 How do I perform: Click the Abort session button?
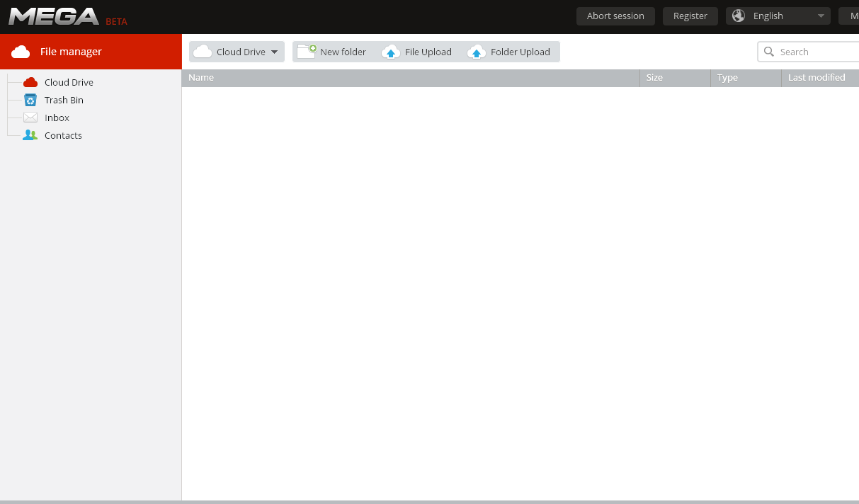[x=615, y=16]
